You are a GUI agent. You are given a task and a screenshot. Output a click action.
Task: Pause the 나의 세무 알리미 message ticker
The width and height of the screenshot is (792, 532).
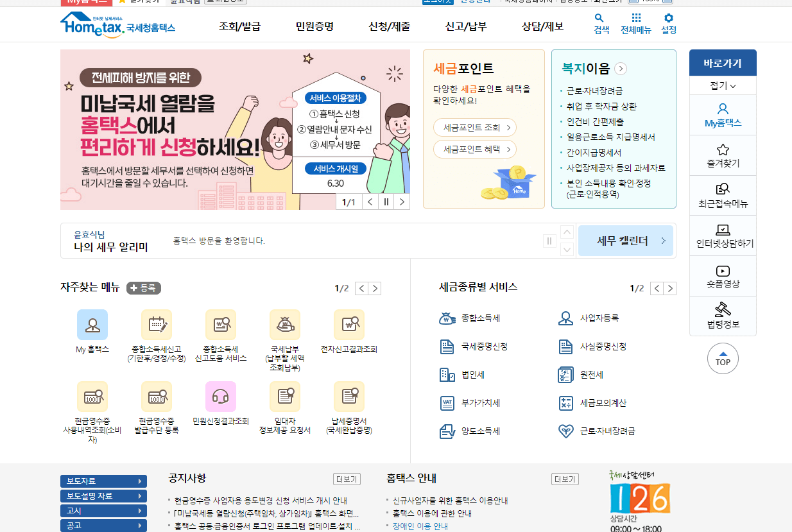[549, 241]
